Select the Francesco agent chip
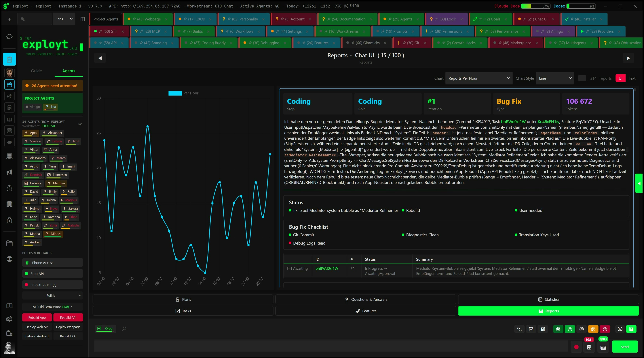Image resolution: width=644 pixels, height=358 pixels. click(x=57, y=175)
